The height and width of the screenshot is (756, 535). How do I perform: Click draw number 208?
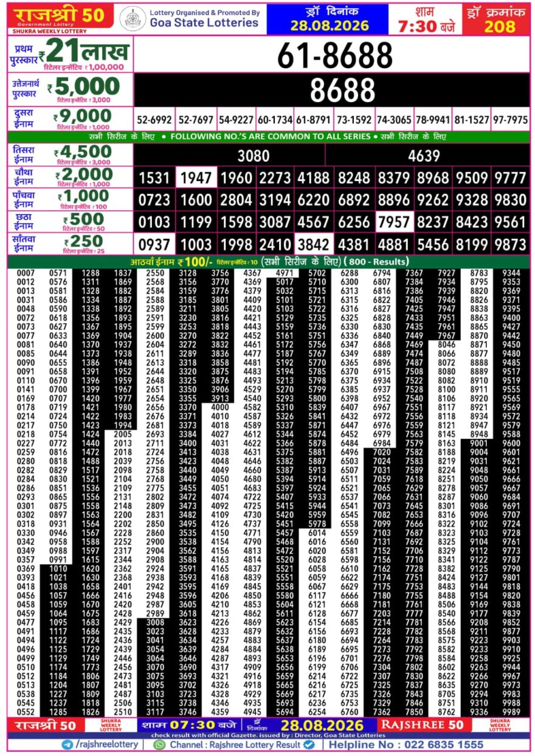tap(500, 27)
